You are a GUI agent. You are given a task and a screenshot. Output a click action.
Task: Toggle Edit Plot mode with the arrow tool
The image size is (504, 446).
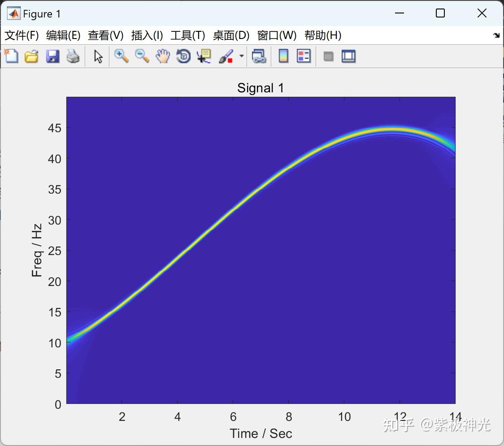[97, 56]
